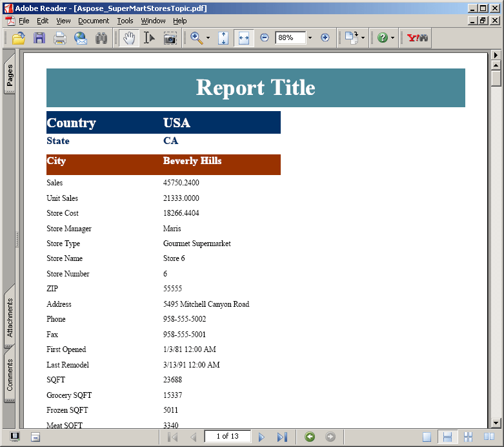Go to previous view green arrow
The width and height of the screenshot is (504, 447).
pyautogui.click(x=310, y=437)
